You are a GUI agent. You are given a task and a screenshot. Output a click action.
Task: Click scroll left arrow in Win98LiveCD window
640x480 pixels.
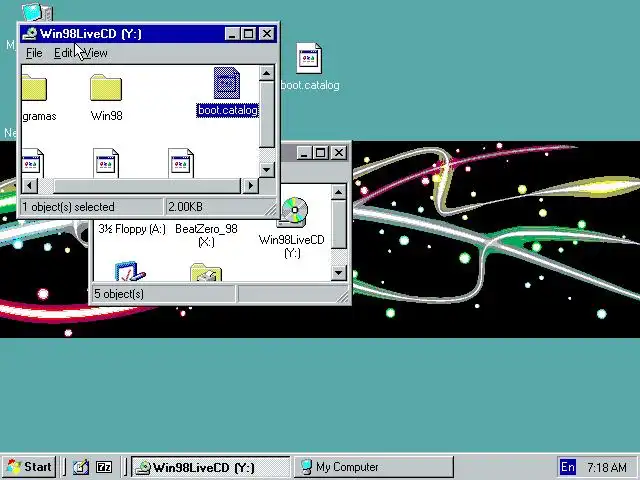29,186
